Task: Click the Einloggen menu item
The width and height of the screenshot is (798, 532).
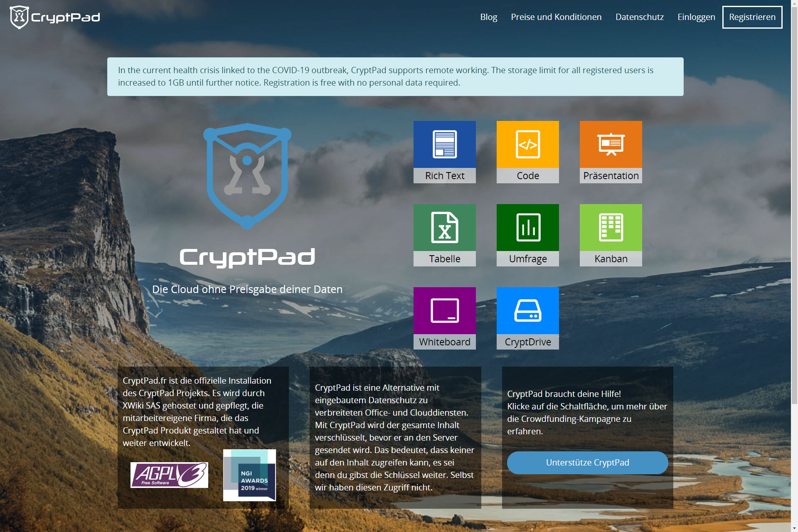Action: [x=697, y=17]
